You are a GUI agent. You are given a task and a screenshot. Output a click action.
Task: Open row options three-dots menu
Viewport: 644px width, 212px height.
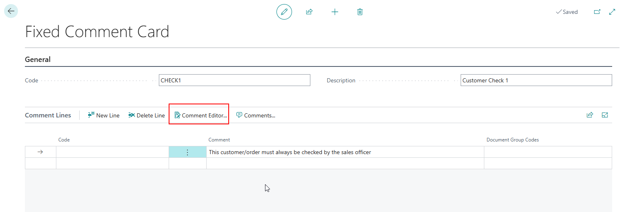pyautogui.click(x=187, y=152)
